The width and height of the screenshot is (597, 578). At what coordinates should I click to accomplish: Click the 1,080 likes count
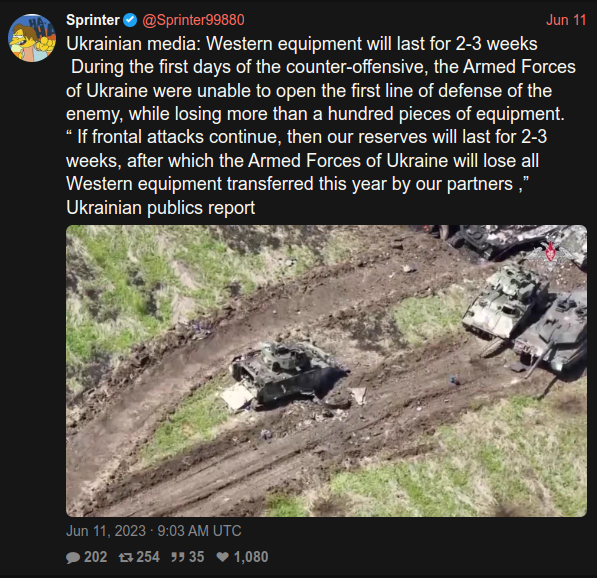pos(251,557)
